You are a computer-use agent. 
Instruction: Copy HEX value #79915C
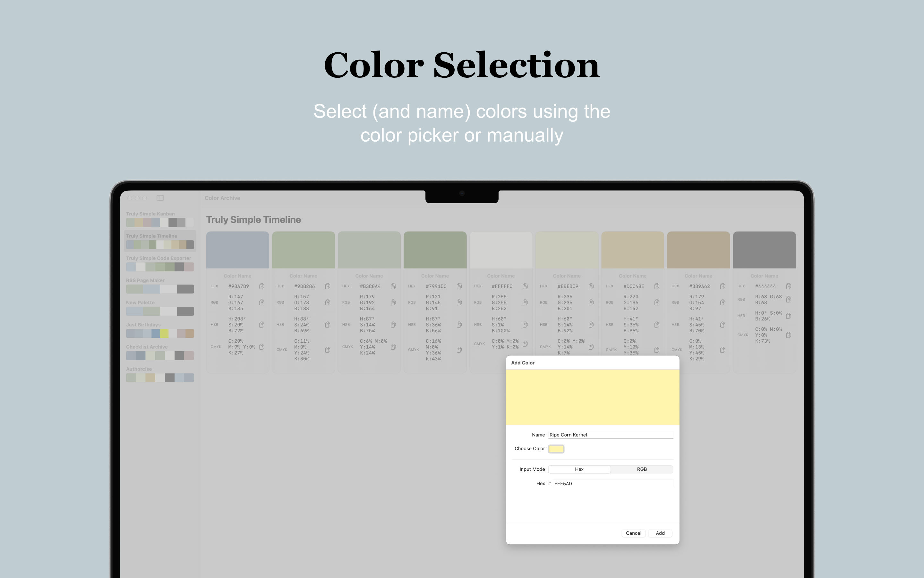coord(459,286)
